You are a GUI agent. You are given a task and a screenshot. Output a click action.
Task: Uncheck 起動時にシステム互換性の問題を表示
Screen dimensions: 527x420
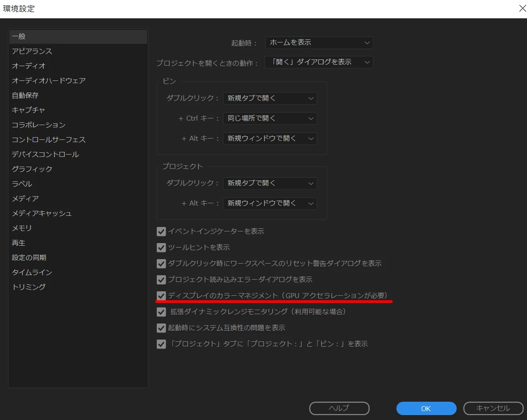coord(161,328)
